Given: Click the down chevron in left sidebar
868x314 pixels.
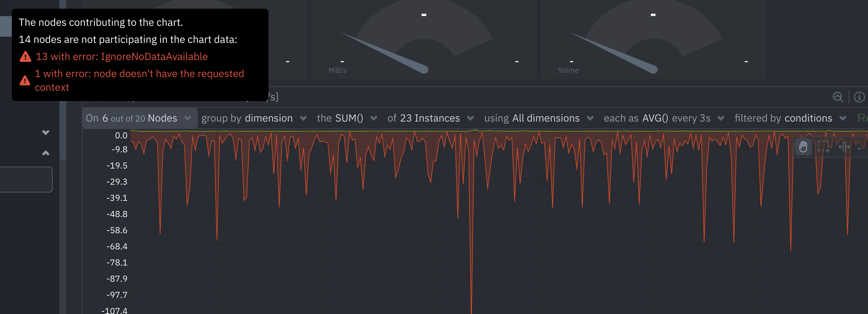Looking at the screenshot, I should coord(46,132).
